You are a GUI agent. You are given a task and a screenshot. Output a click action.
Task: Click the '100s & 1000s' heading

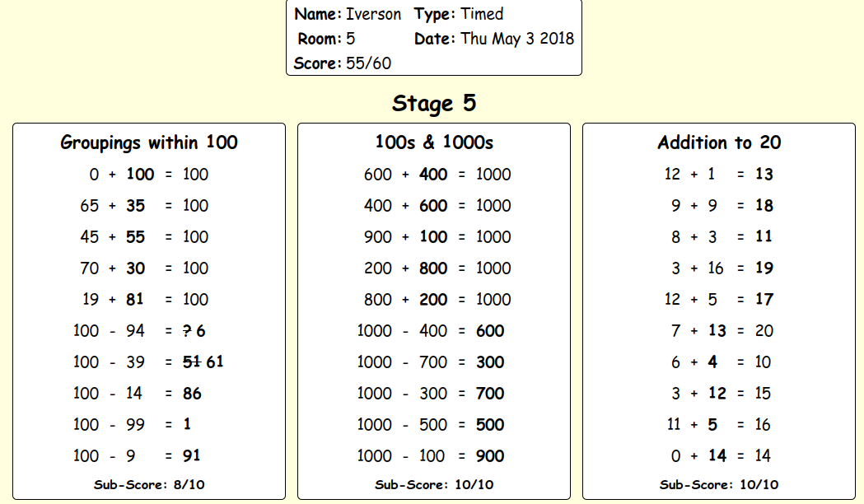pyautogui.click(x=434, y=142)
